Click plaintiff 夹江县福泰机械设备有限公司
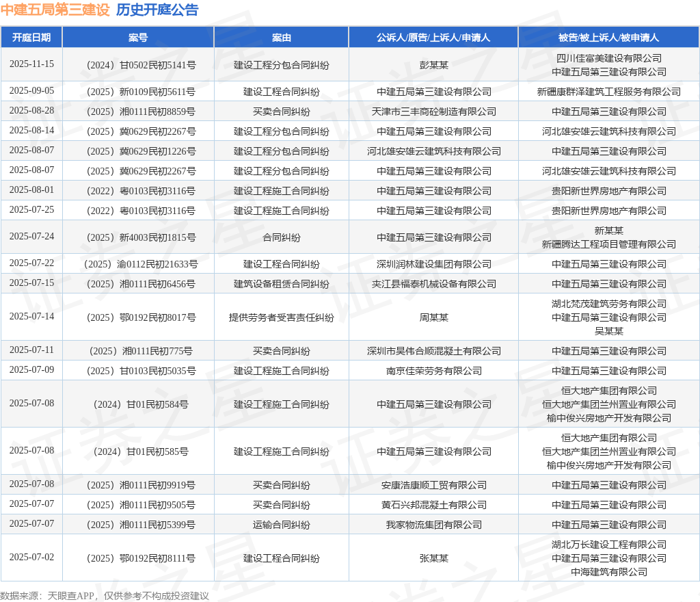This screenshot has height=602, width=700. (x=433, y=284)
